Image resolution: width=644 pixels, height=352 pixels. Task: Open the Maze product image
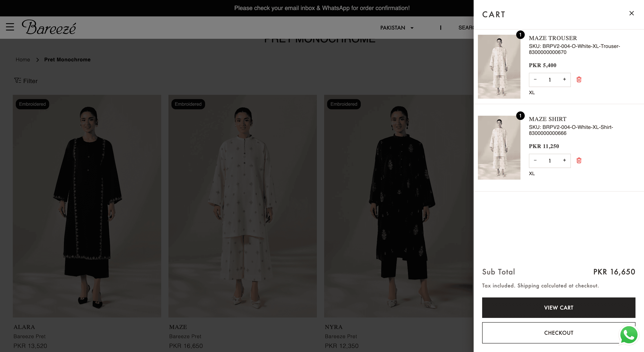pyautogui.click(x=243, y=206)
